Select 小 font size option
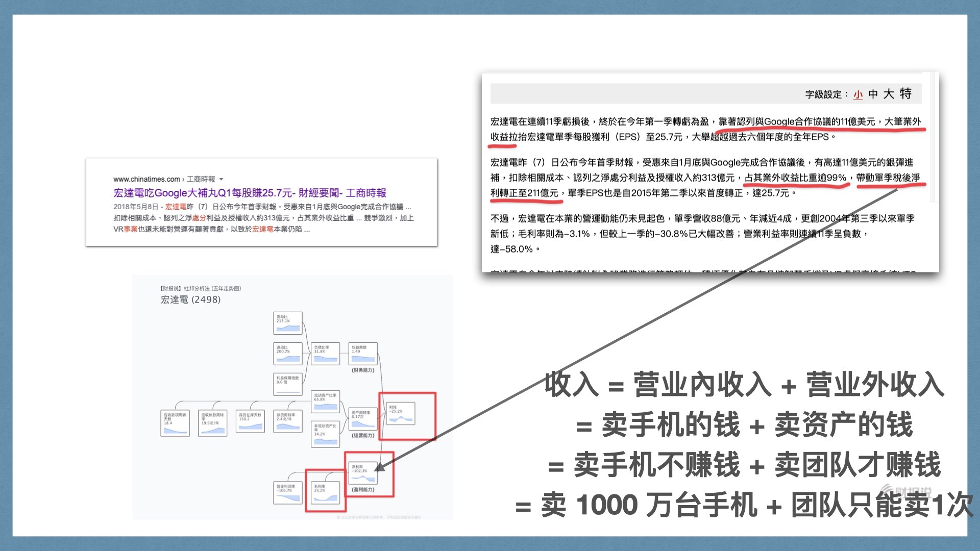The image size is (980, 551). pos(858,94)
